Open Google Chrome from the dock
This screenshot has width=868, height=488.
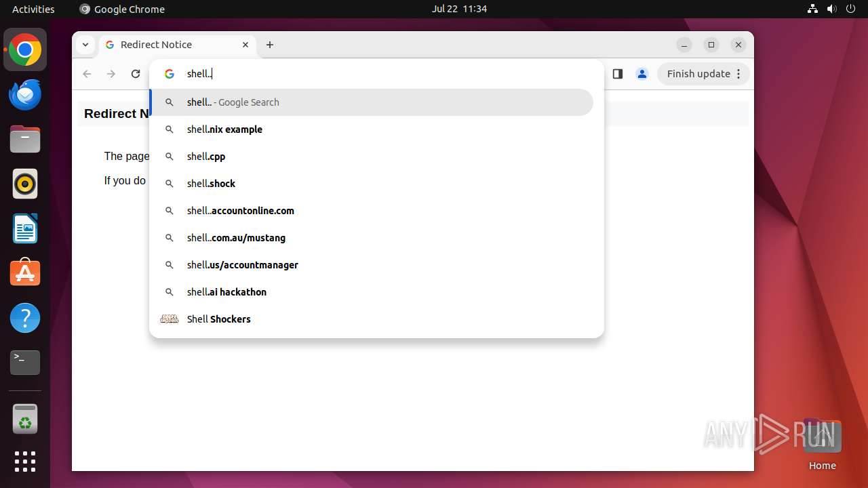pyautogui.click(x=25, y=50)
